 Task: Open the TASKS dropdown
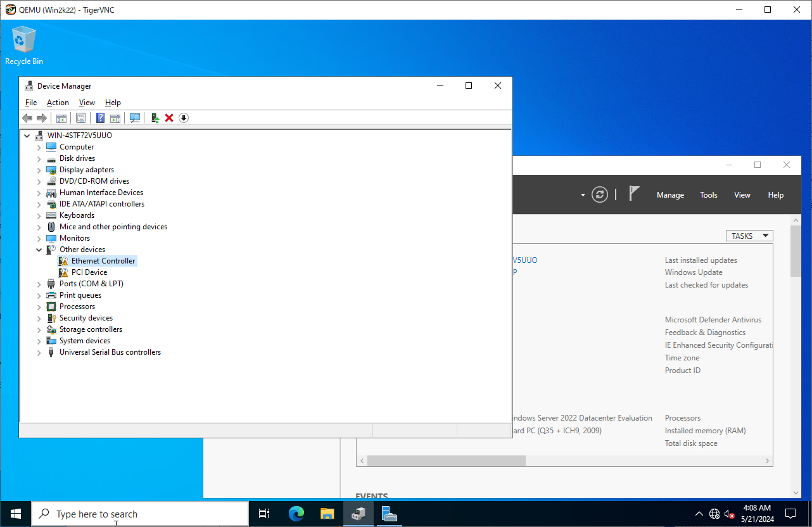[749, 236]
